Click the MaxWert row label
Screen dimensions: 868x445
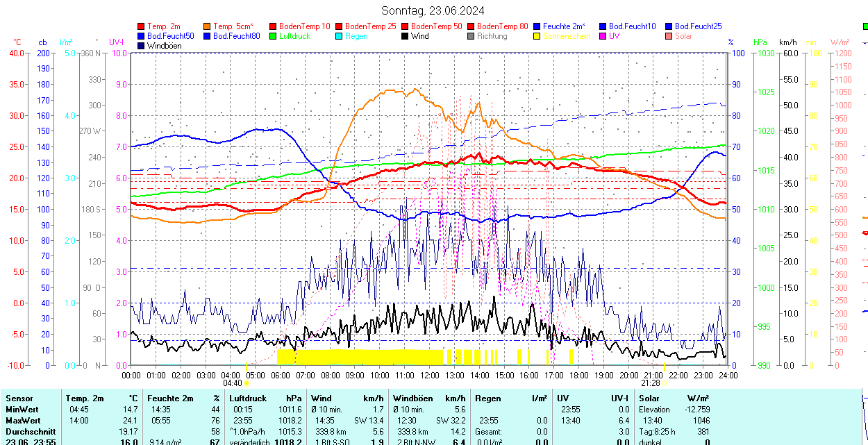coord(23,421)
